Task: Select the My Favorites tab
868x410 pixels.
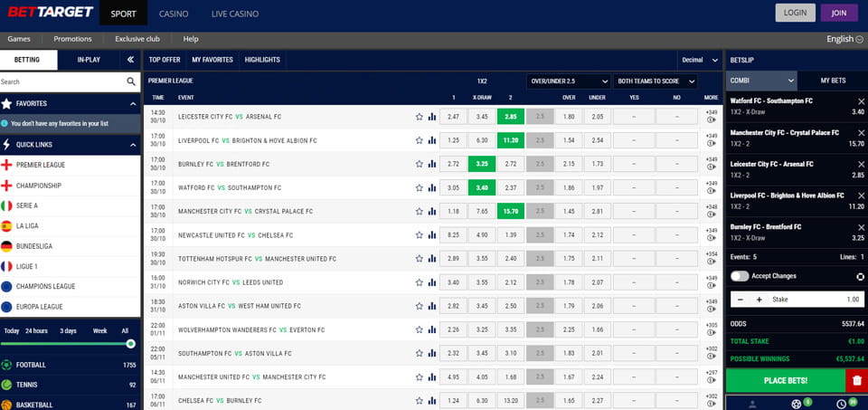Action: coord(212,60)
